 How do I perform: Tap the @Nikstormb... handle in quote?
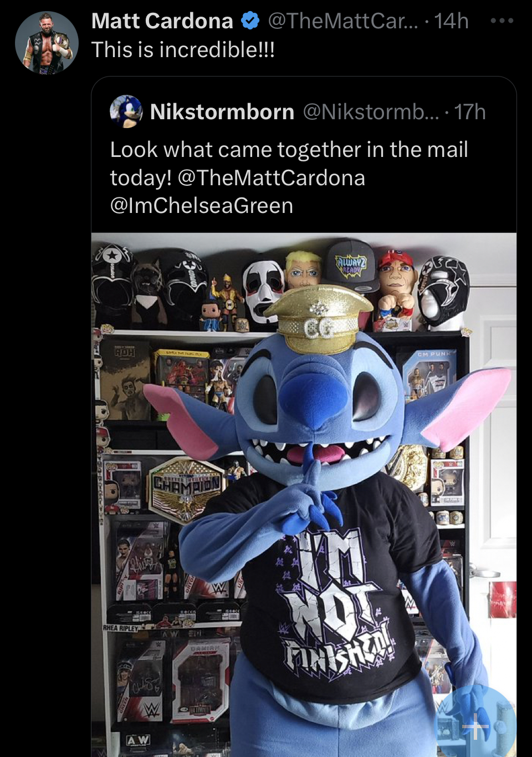(x=370, y=112)
